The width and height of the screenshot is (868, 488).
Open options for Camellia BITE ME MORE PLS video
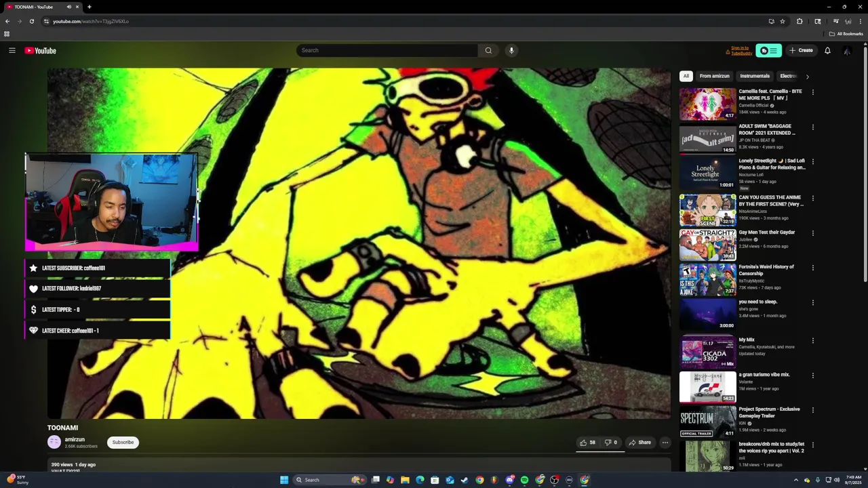[x=812, y=92]
